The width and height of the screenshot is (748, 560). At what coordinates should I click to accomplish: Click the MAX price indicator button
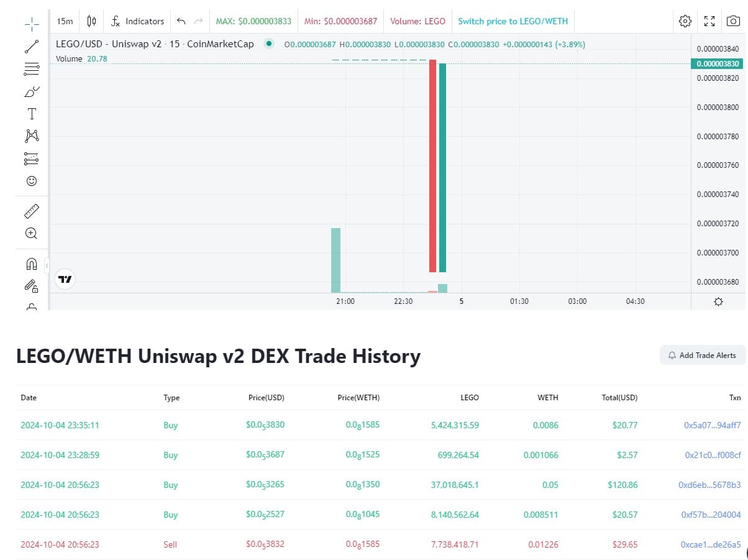tap(253, 21)
